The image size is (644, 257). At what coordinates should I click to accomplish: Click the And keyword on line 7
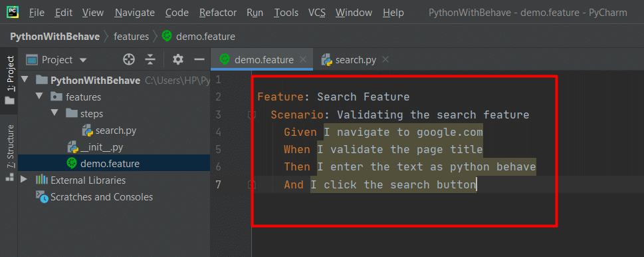click(x=294, y=184)
